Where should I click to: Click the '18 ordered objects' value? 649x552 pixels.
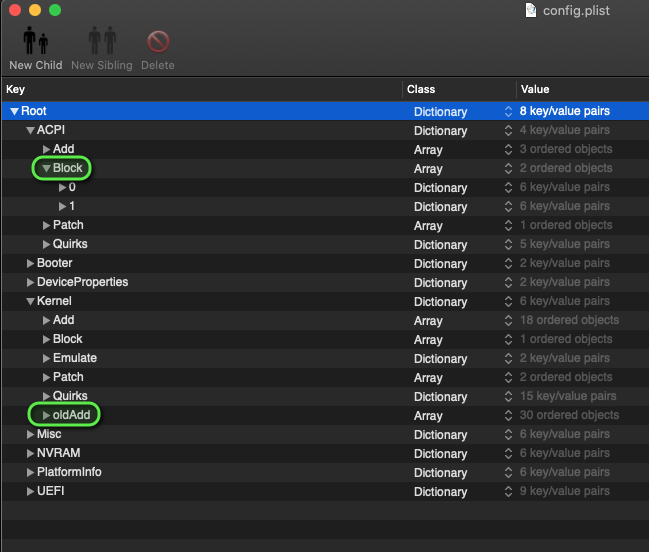(569, 320)
